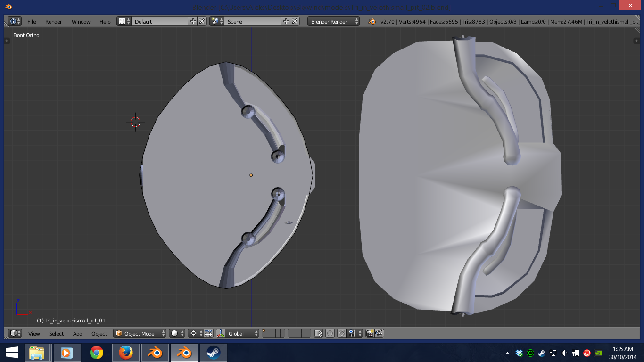This screenshot has height=362, width=644.
Task: Toggle the 3D manipulator widget
Action: click(x=220, y=333)
